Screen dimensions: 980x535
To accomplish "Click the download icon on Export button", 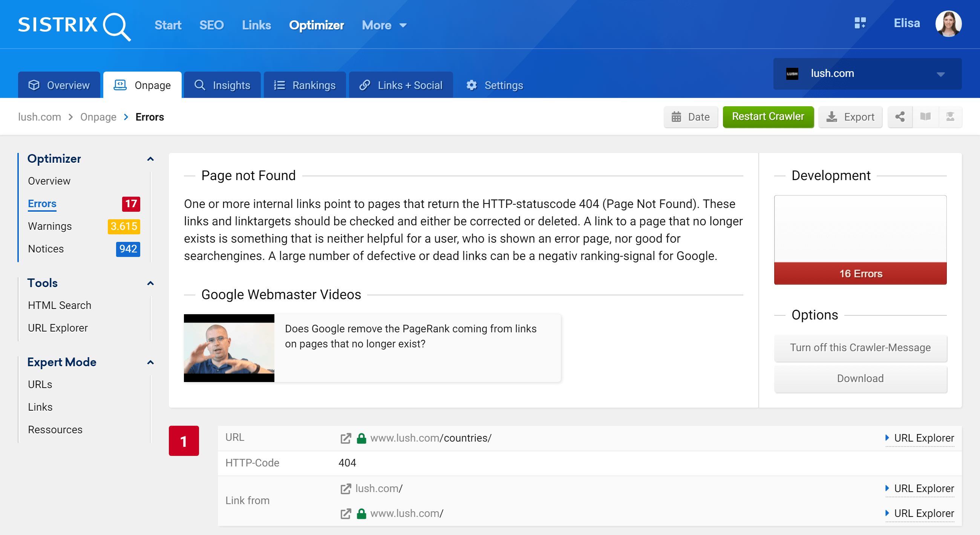I will click(x=831, y=117).
